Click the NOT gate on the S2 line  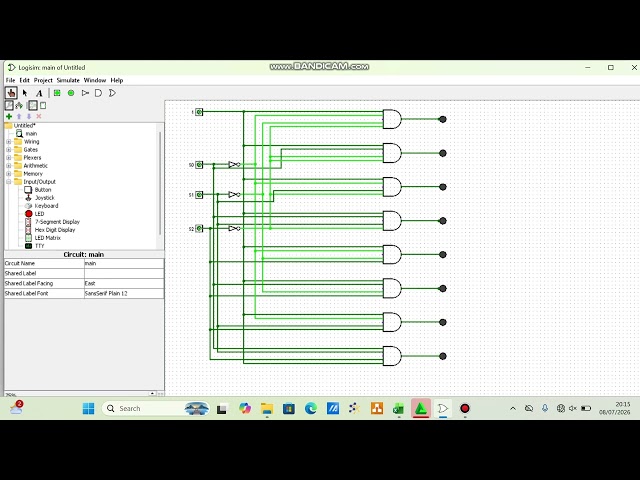coord(234,229)
